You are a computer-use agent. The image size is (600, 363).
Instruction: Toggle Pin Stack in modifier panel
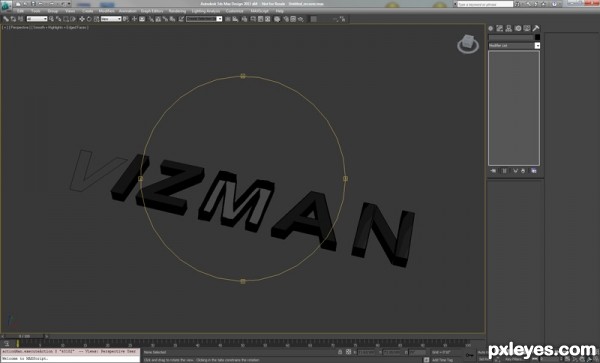click(x=493, y=171)
